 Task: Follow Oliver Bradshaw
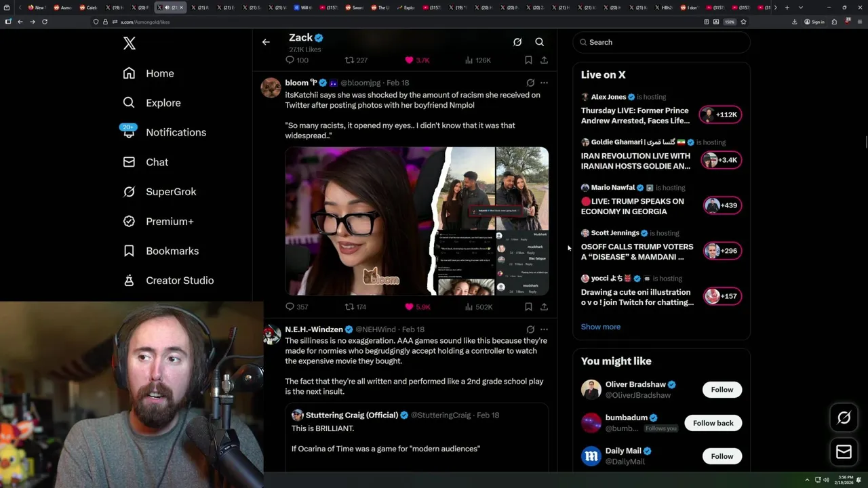(722, 390)
